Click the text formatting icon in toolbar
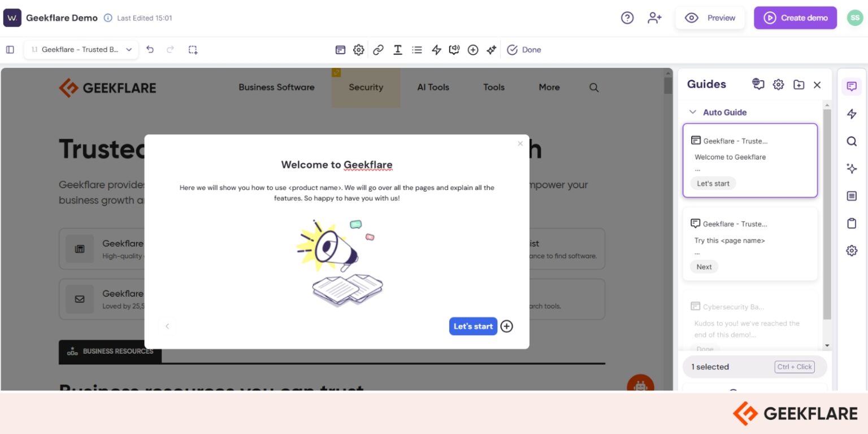Viewport: 868px width, 434px height. [398, 50]
